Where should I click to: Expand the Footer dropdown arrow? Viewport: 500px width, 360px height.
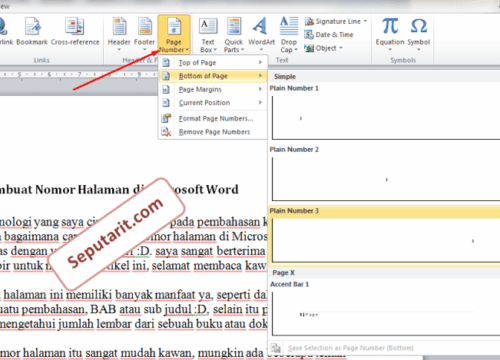(x=144, y=50)
